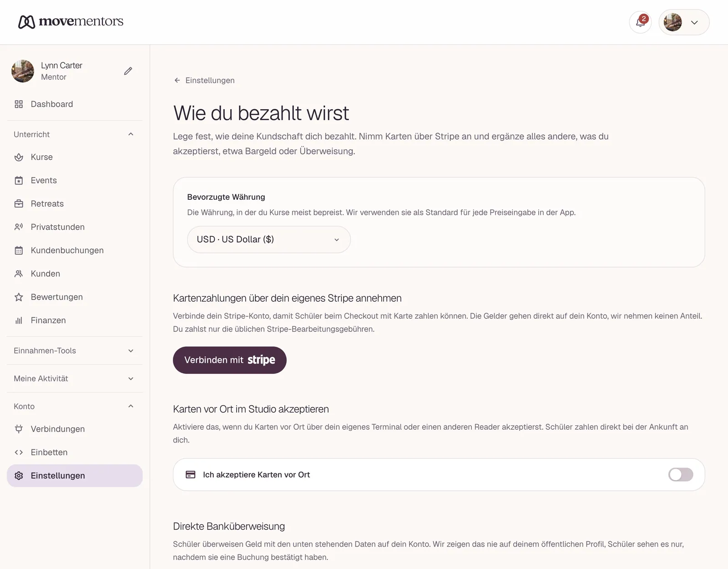Click the Finanzen bar chart icon
Image resolution: width=728 pixels, height=569 pixels.
coord(19,320)
